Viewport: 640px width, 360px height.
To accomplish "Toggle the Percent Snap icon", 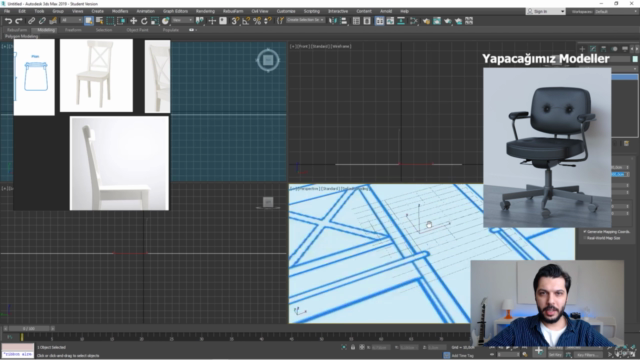I will tap(257, 21).
